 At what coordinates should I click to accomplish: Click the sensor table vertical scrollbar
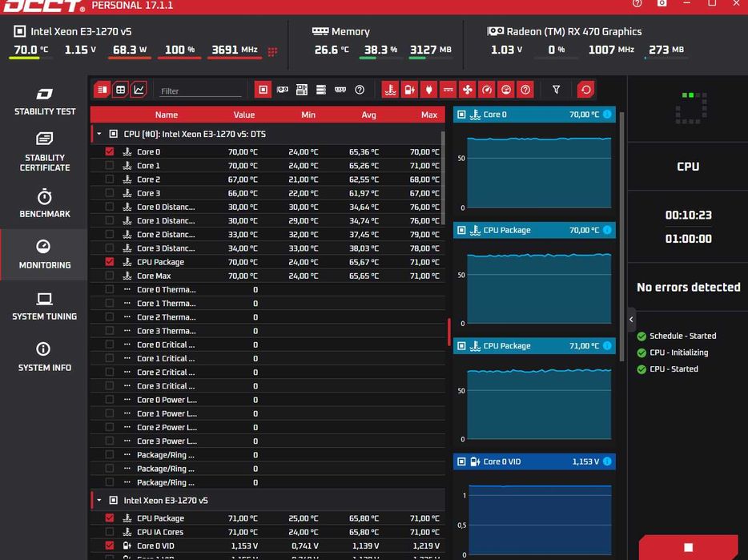coord(443,178)
